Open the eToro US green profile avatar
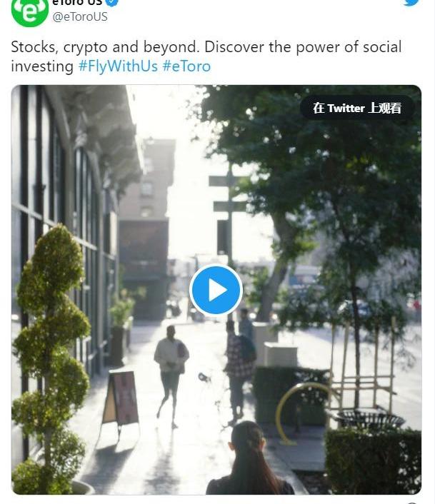This screenshot has width=435, height=504. click(x=29, y=12)
